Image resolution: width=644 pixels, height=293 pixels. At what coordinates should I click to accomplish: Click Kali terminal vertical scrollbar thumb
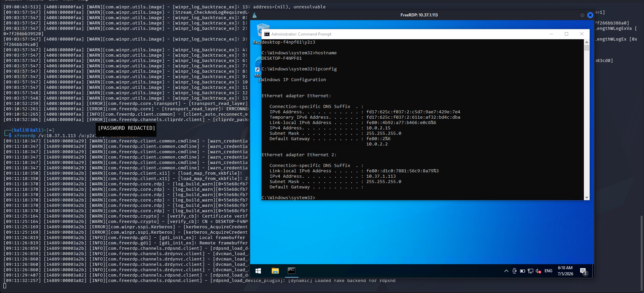[642, 253]
